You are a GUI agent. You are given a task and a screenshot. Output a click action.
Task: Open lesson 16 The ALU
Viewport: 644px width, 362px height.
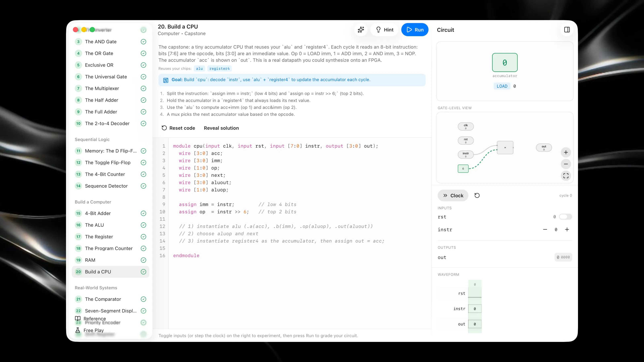pos(110,225)
